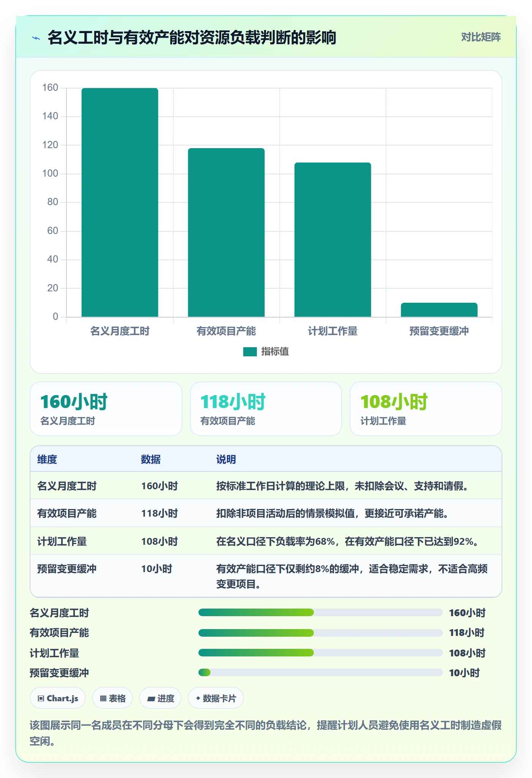Viewport: 532px width, 778px height.
Task: Click the 预留变更缓冲 x-axis label
Action: [439, 331]
